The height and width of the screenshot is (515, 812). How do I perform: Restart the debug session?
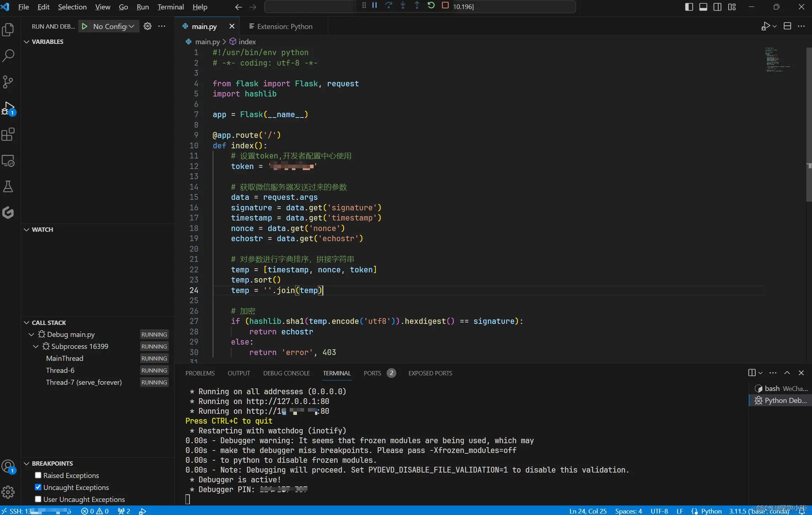pos(431,5)
